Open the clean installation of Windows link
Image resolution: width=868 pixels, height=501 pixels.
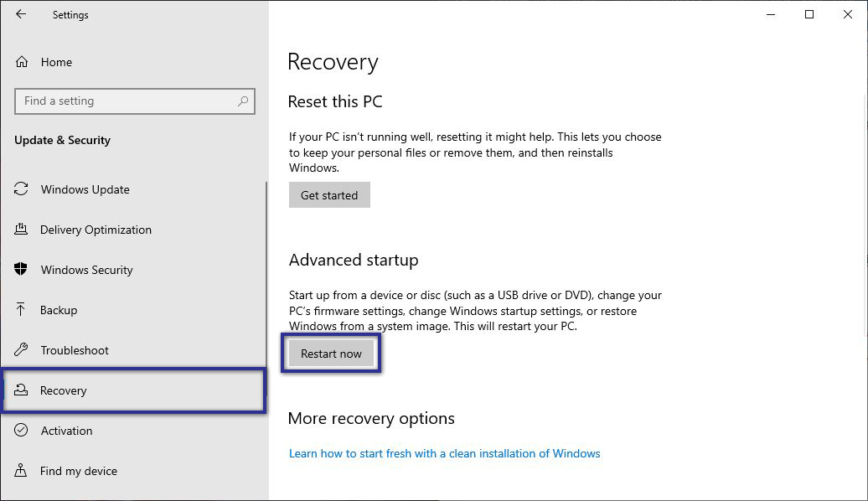point(444,453)
